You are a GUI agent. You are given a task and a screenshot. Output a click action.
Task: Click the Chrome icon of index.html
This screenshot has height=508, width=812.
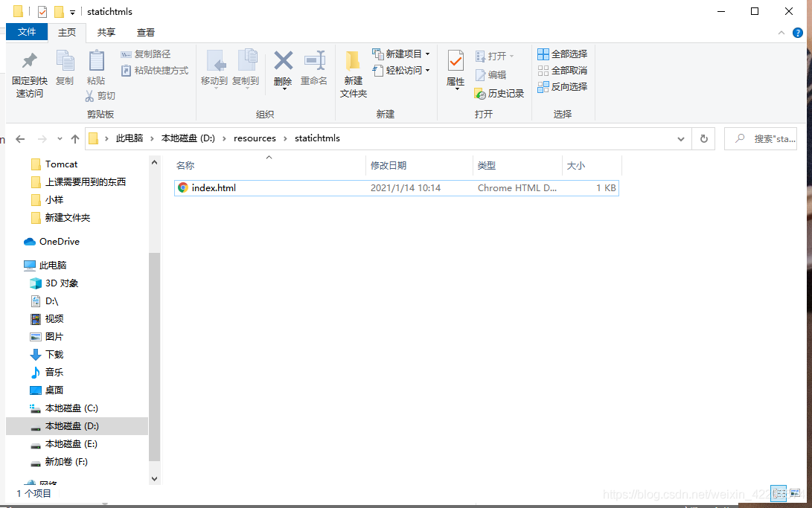click(x=183, y=187)
